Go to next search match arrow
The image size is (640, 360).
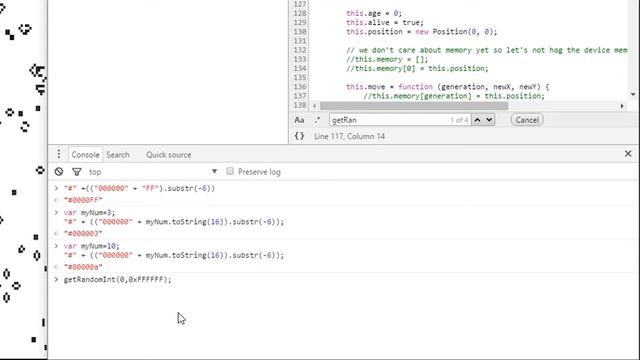click(489, 120)
